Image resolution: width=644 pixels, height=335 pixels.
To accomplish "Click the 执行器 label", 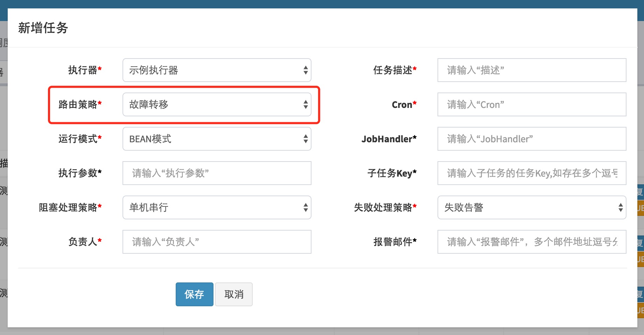I will 85,70.
